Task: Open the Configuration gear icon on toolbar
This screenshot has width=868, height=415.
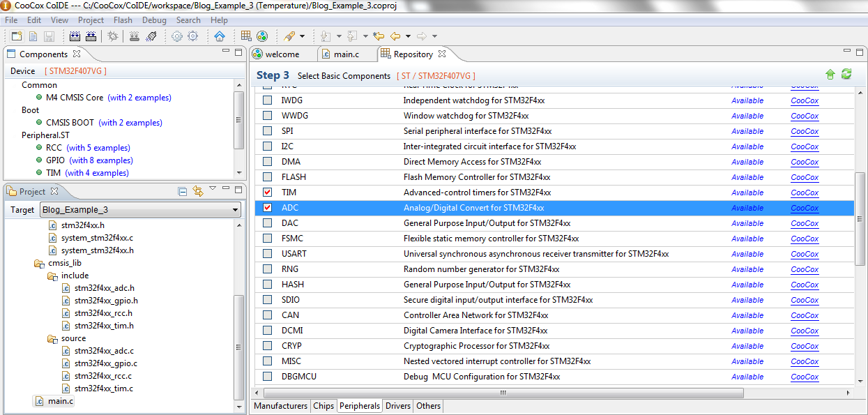Action: click(176, 37)
